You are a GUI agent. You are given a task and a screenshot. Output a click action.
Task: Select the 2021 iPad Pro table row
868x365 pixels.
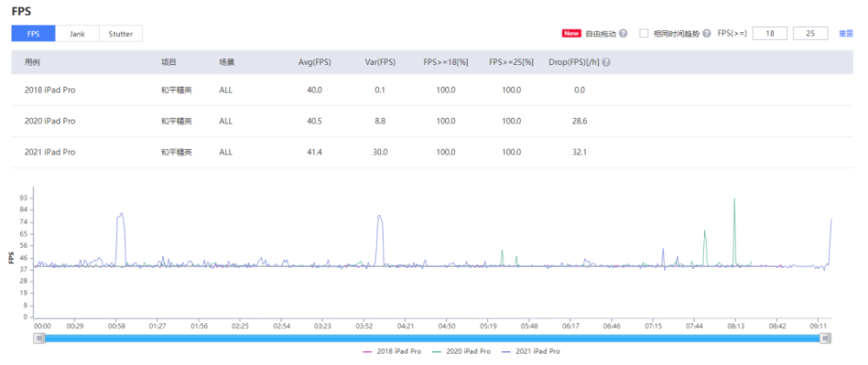coord(432,152)
